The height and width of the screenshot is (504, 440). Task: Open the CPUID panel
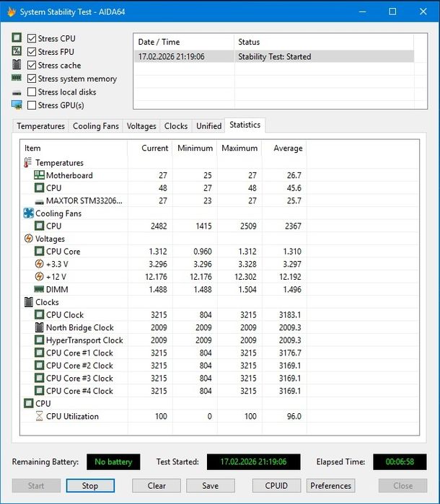(x=276, y=486)
